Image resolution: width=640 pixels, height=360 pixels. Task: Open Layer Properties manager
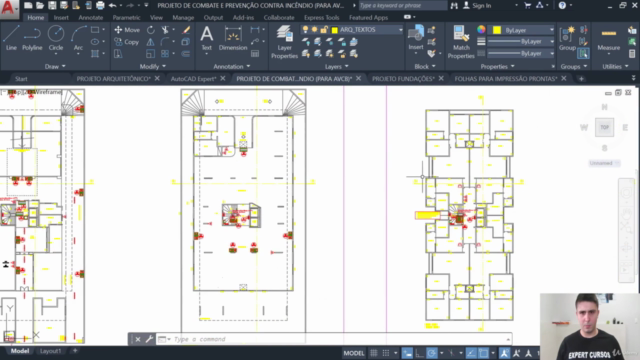(284, 42)
